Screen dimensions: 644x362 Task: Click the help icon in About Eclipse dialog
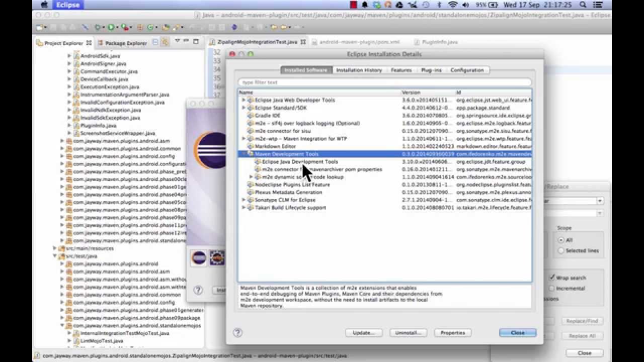click(x=198, y=290)
